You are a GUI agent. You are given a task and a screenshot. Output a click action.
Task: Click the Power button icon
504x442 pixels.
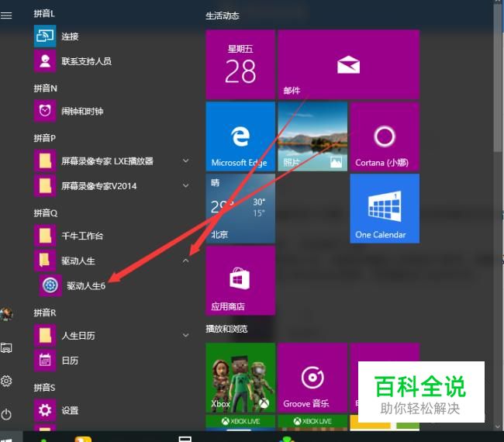[6, 414]
